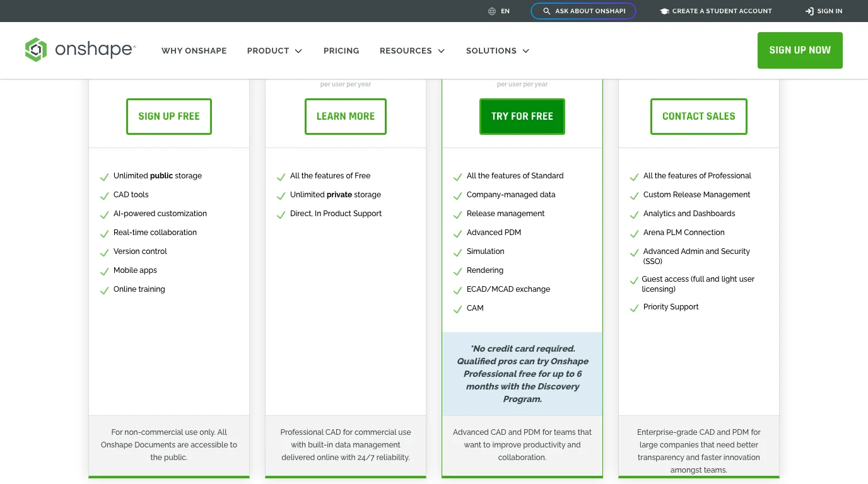Viewport: 868px width, 484px height.
Task: Click the "Arena PLM Connection" feature text
Action: [684, 233]
